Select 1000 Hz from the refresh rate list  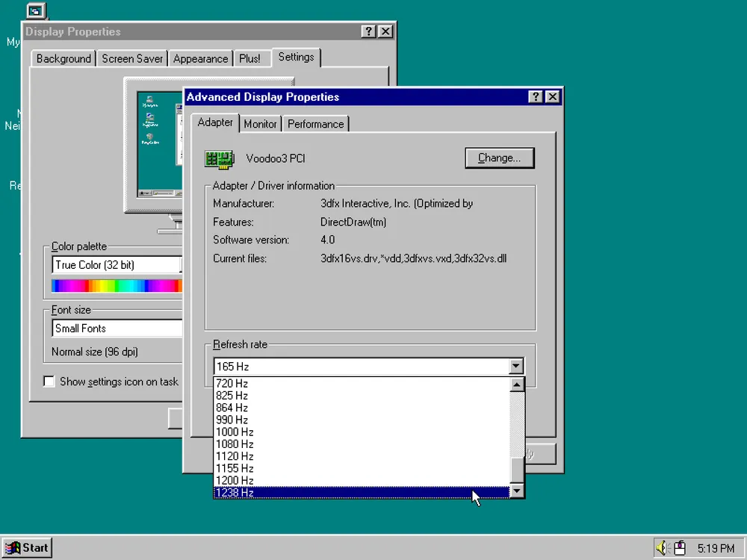point(235,432)
